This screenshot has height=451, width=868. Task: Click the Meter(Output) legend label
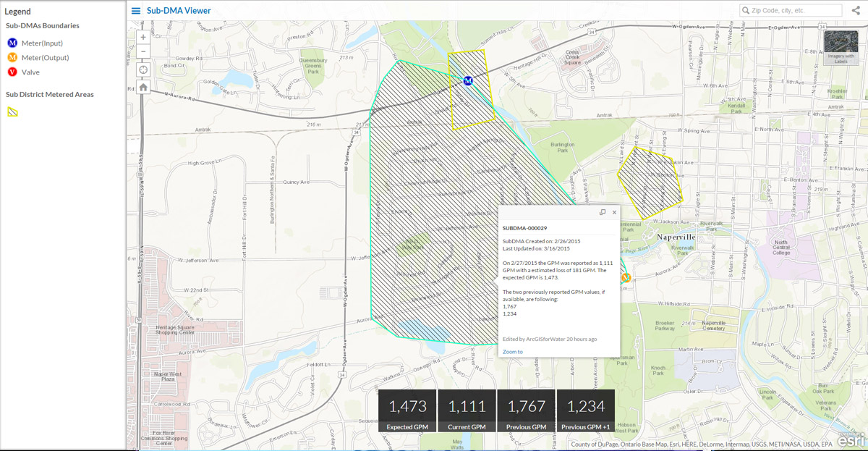(x=46, y=58)
